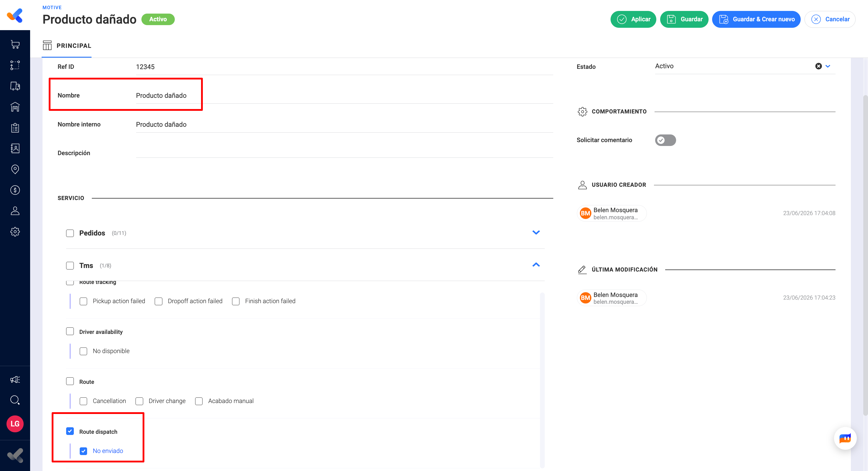This screenshot has width=868, height=471.
Task: Open the sidebar search magnifier
Action: [x=15, y=400]
